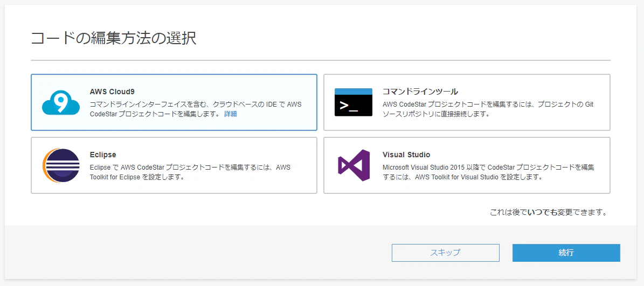644x286 pixels.
Task: Click the これは後でいつでも変更できます note
Action: (549, 213)
